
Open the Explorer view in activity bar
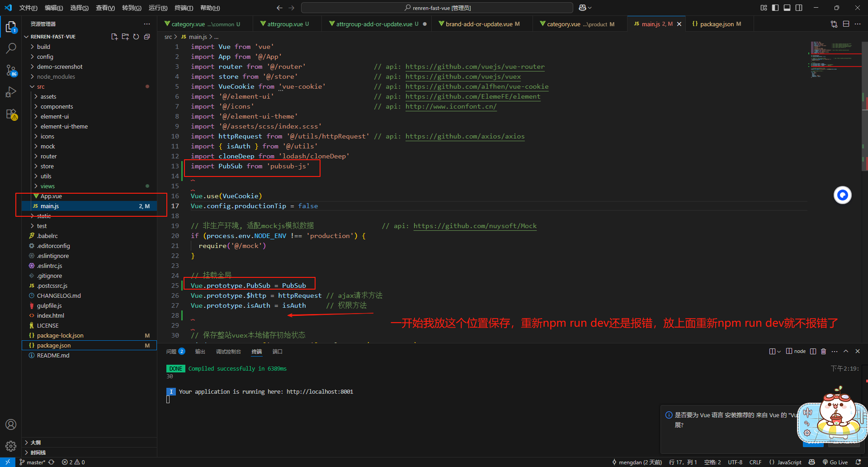tap(11, 27)
